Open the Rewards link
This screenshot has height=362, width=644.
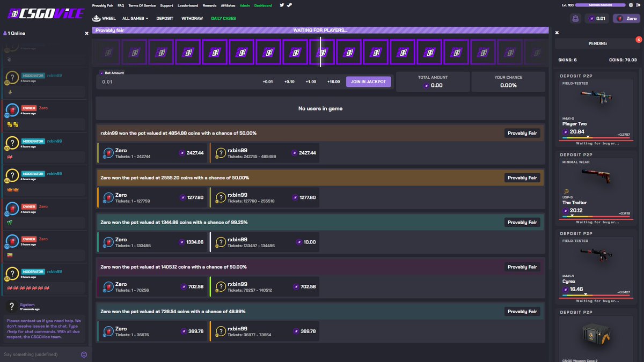[x=210, y=5]
